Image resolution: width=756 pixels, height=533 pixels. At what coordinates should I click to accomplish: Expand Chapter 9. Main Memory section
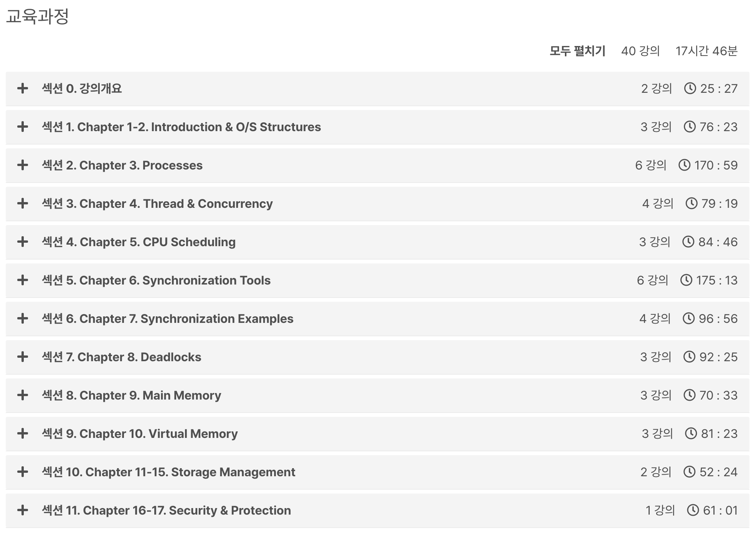132,395
